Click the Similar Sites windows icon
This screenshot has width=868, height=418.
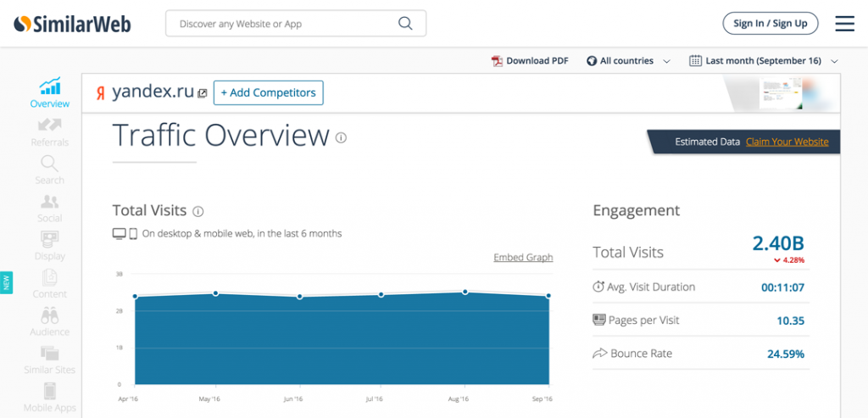(x=50, y=354)
